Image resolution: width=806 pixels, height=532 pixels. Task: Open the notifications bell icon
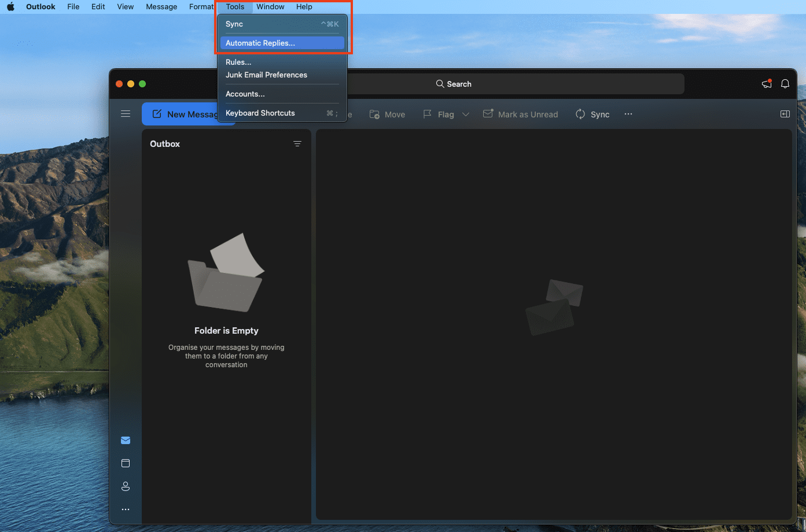[x=785, y=84]
